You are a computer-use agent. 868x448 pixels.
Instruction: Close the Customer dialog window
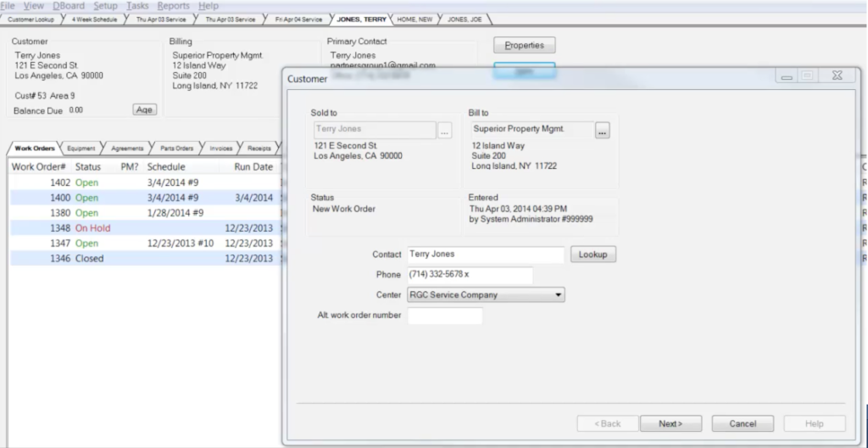837,76
